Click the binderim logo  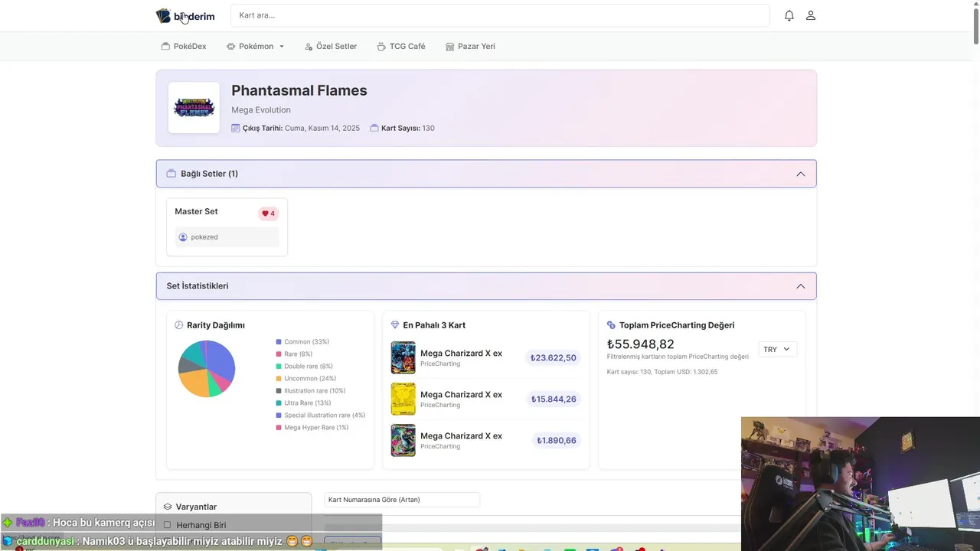(x=185, y=16)
